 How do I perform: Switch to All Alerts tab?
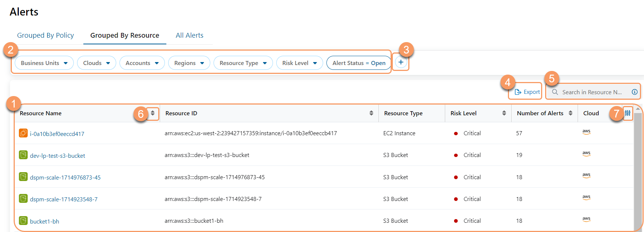190,35
